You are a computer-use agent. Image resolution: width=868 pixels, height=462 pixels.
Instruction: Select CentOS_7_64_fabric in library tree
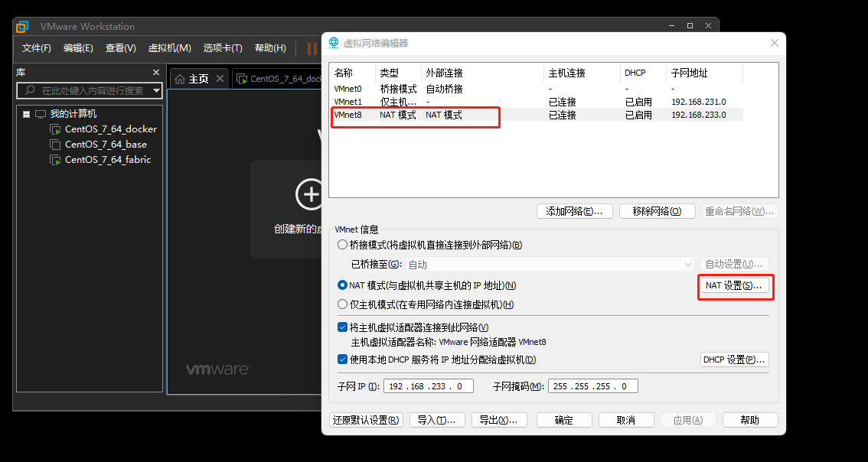[108, 160]
